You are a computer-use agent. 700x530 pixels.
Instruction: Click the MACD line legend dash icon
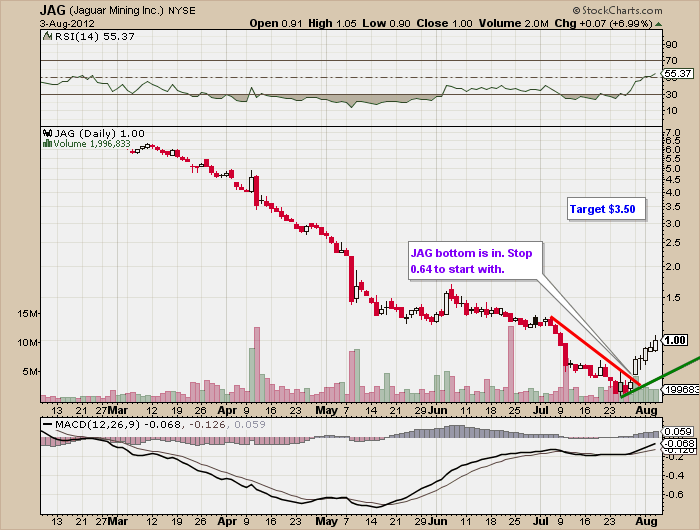coord(48,424)
